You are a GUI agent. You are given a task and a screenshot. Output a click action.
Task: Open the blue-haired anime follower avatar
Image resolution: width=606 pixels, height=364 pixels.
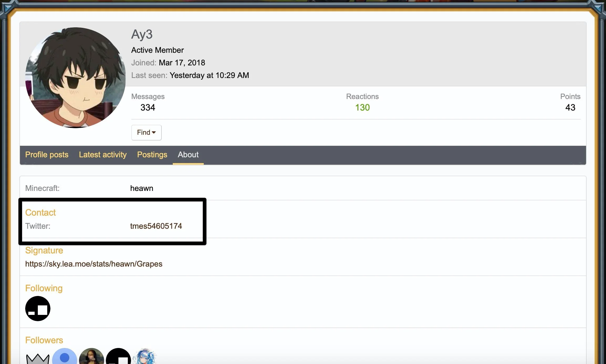click(145, 356)
